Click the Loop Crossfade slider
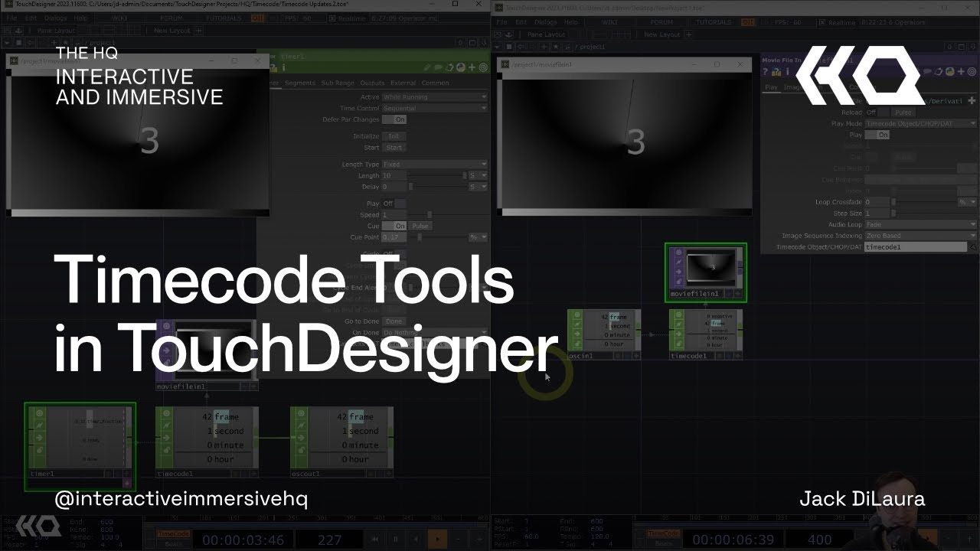Image resolution: width=980 pixels, height=551 pixels. 923,202
